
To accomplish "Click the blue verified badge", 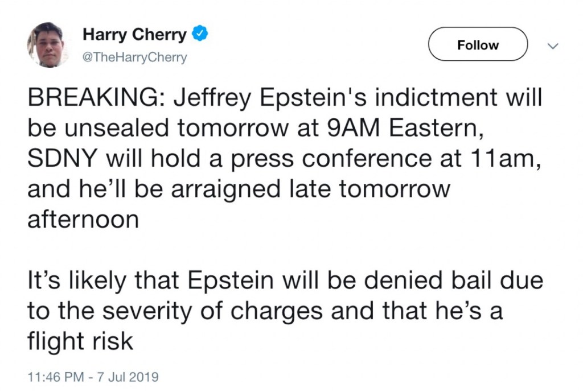I will pos(199,35).
